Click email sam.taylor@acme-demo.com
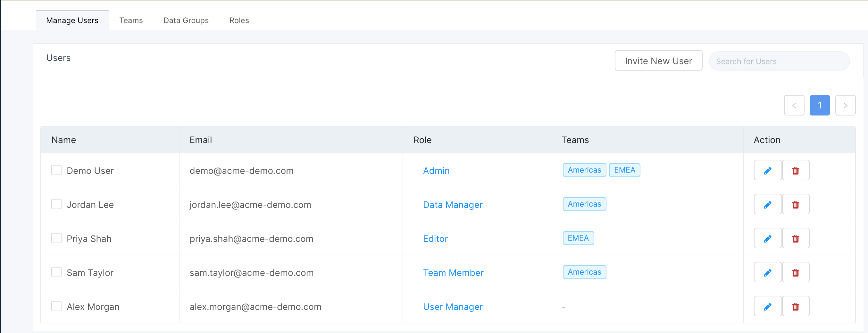 click(252, 273)
